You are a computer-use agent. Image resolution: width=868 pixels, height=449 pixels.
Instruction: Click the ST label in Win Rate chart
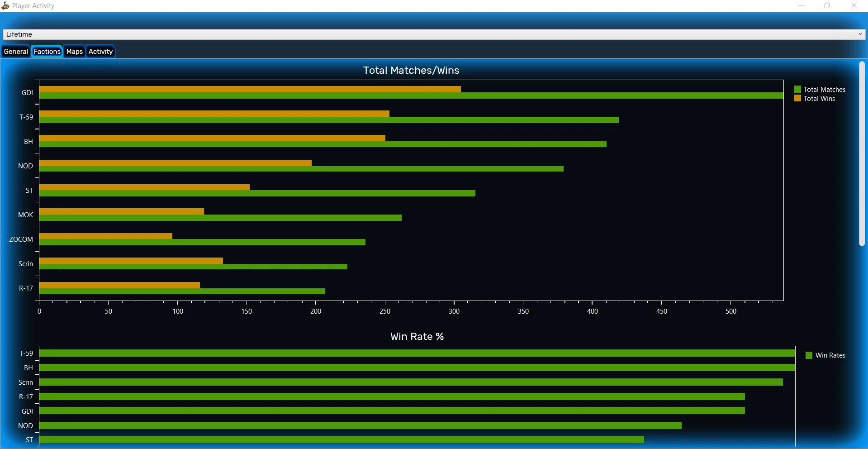pyautogui.click(x=29, y=440)
